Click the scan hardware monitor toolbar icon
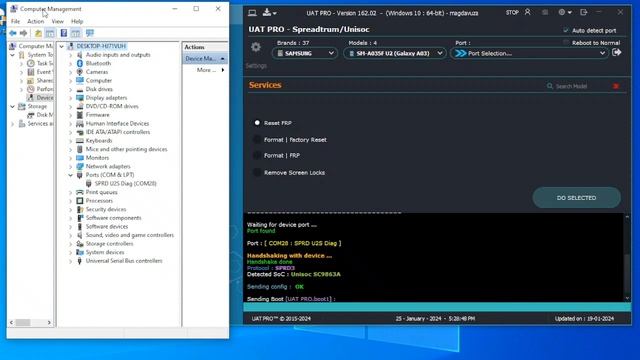Screen dimensions: 640x360 (x=90, y=33)
